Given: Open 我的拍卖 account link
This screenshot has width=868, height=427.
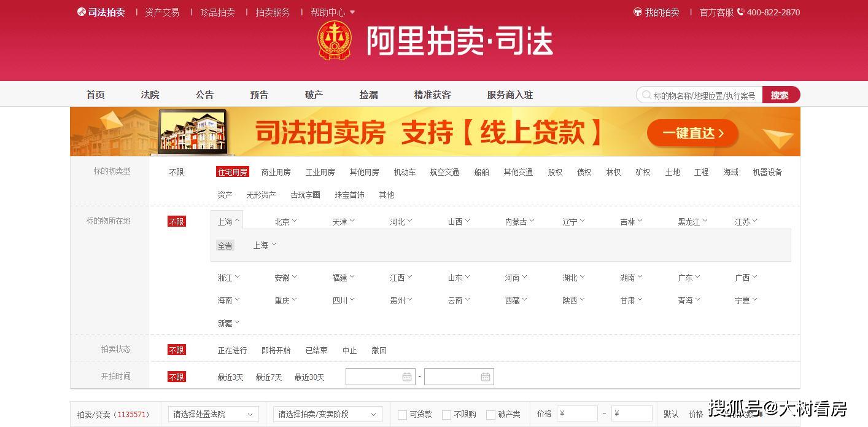Looking at the screenshot, I should [x=662, y=12].
